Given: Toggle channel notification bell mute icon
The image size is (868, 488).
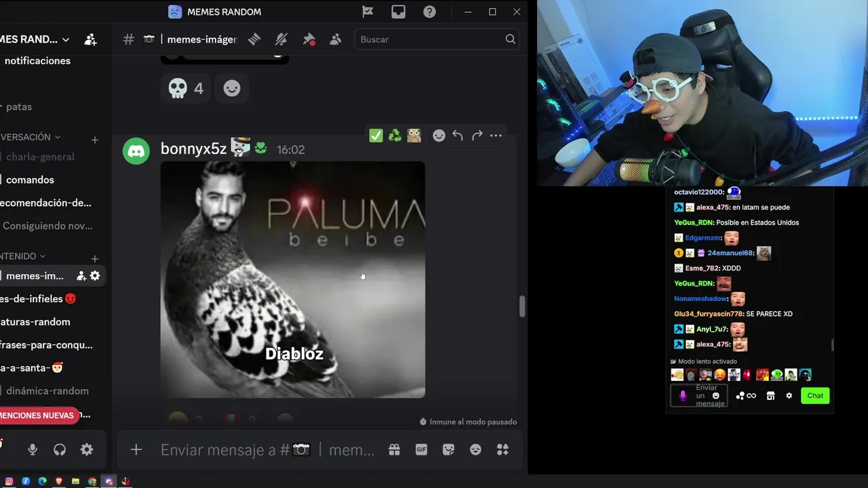Looking at the screenshot, I should pyautogui.click(x=281, y=39).
